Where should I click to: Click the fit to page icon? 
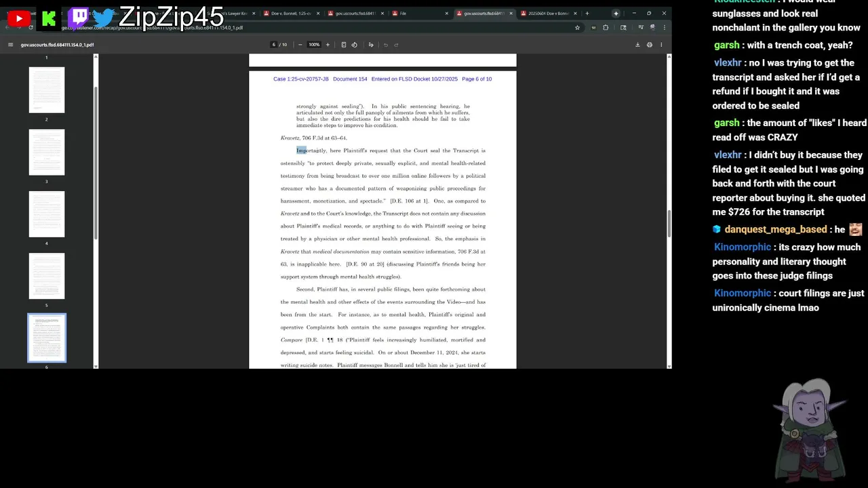344,45
